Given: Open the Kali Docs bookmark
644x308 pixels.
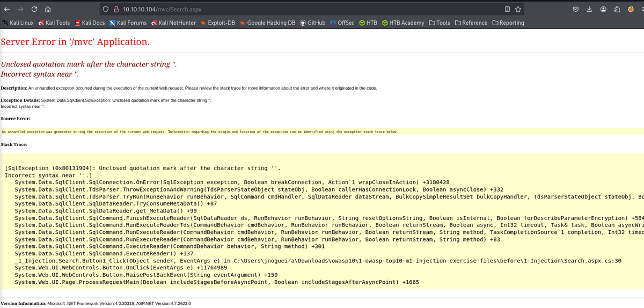Looking at the screenshot, I should 90,23.
